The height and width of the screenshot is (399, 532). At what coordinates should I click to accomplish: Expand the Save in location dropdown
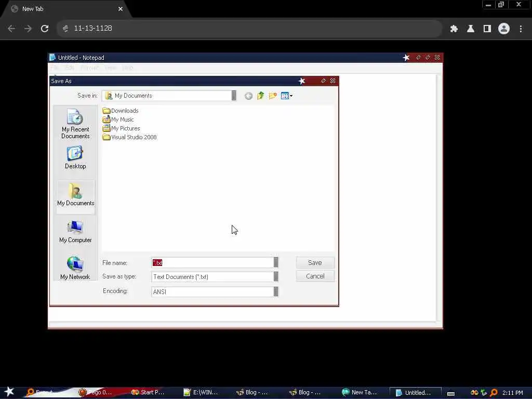click(234, 96)
